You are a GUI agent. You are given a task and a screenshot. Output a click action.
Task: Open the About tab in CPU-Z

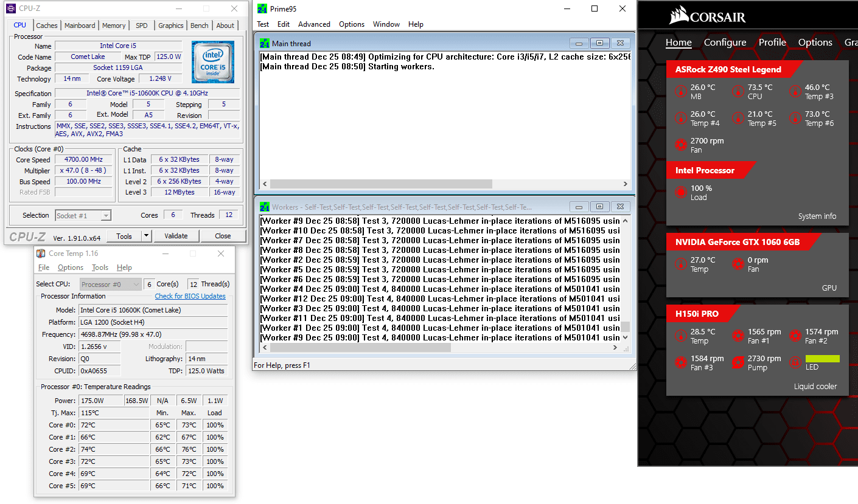[x=225, y=26]
